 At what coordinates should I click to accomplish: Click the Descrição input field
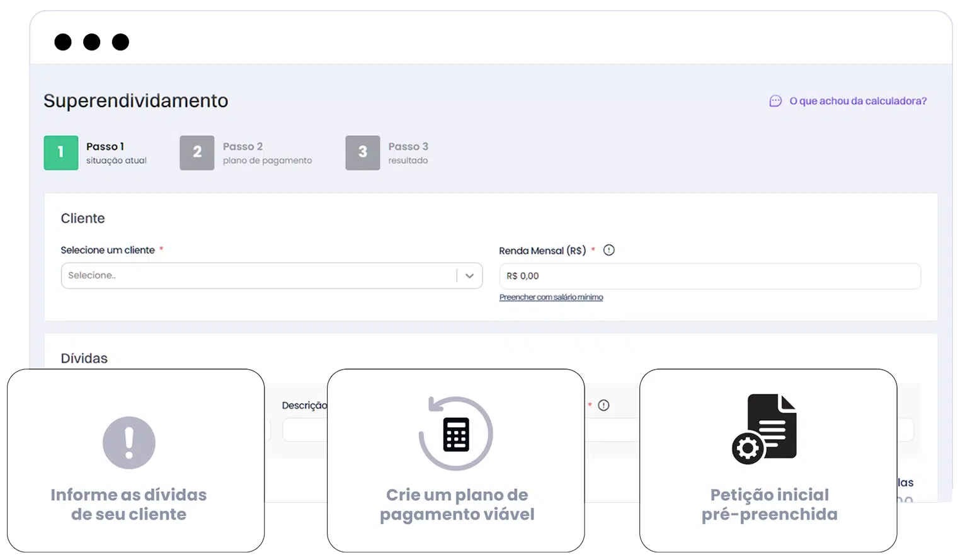(x=305, y=430)
